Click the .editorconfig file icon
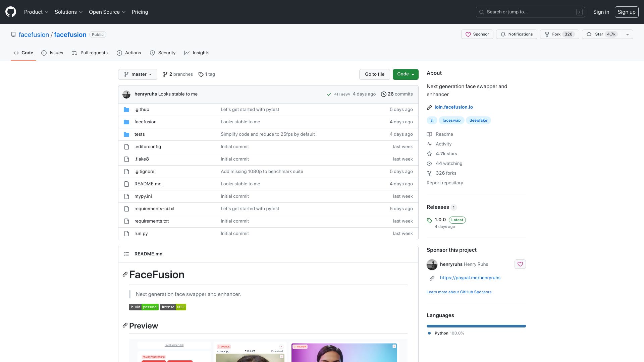Viewport: 644px width, 362px height. 126,147
